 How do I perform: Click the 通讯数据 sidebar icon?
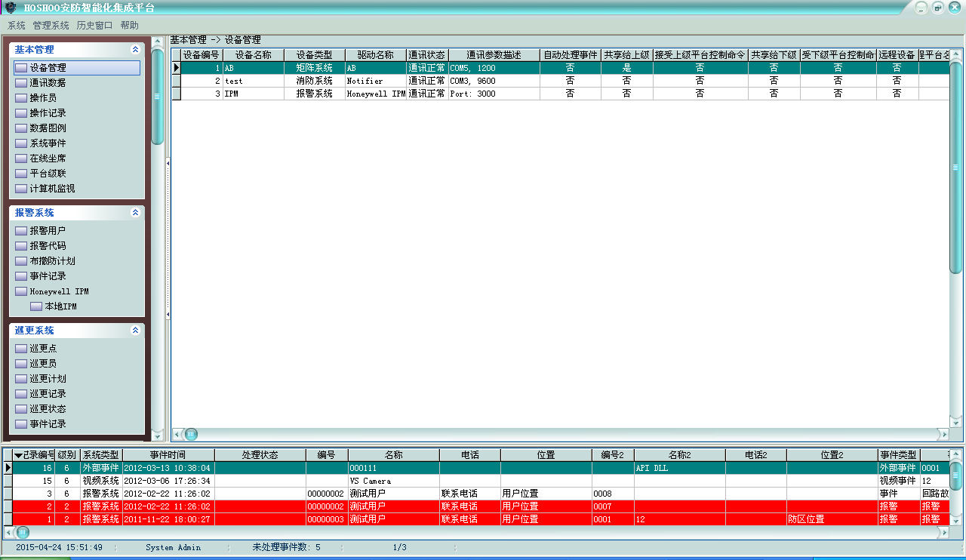coord(21,83)
